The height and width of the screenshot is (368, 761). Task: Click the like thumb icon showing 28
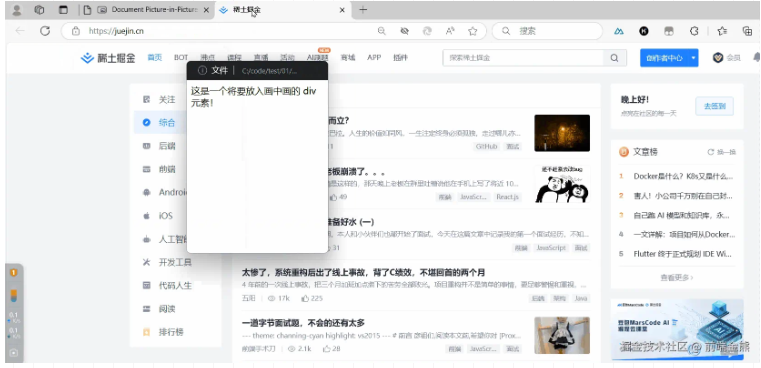click(327, 349)
